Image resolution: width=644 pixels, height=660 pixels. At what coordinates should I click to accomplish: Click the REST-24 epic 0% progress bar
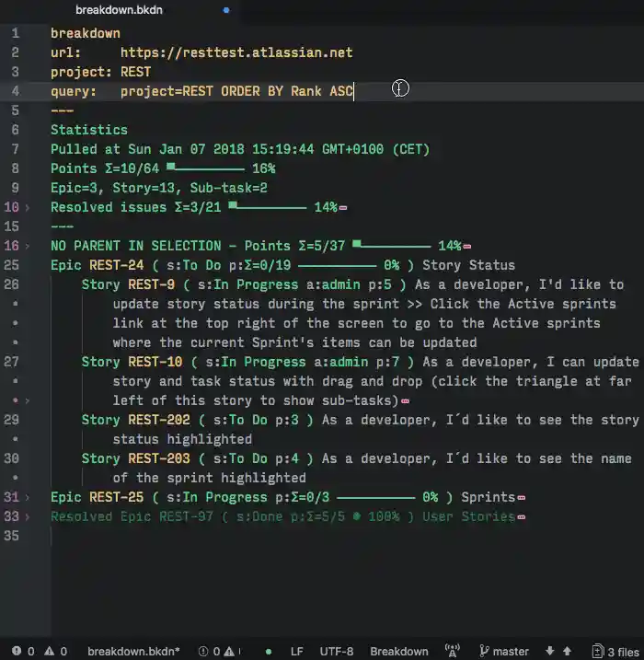point(337,266)
